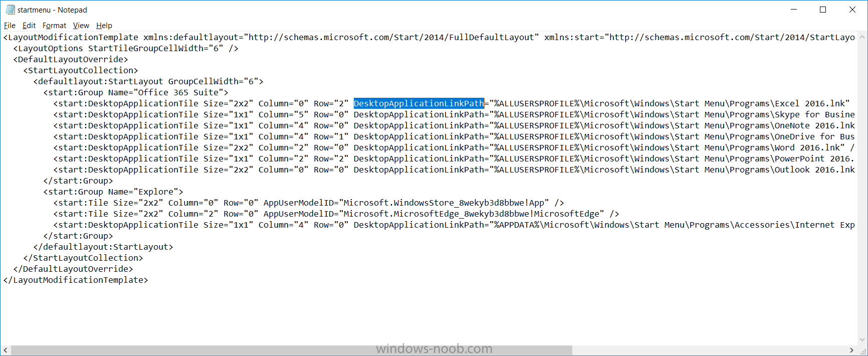Click the Accessories\Internet Exp path text

[675, 225]
